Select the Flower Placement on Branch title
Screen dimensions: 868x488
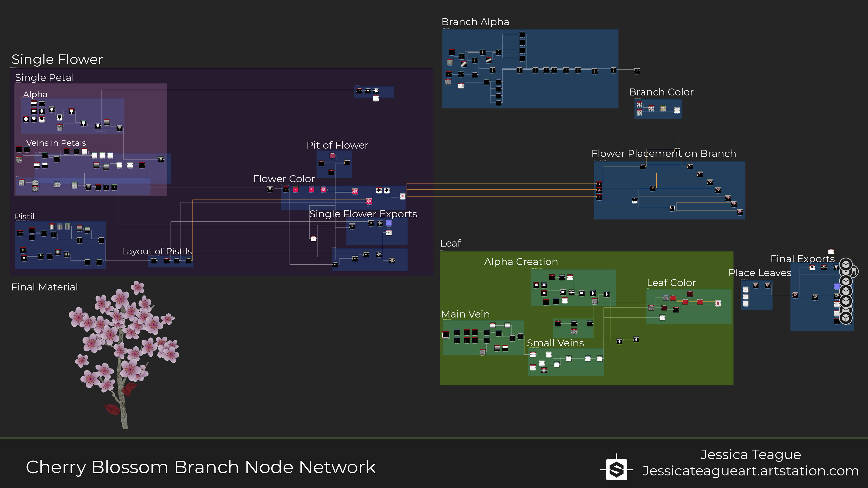663,154
